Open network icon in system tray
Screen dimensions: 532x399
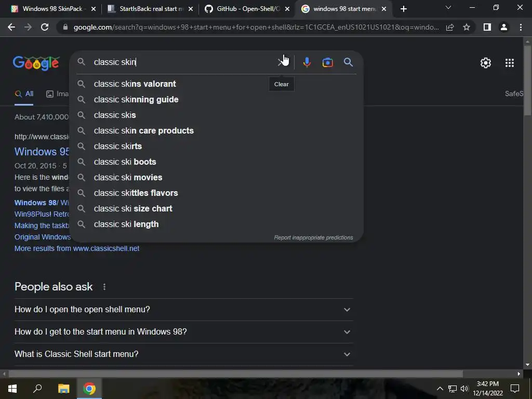(453, 389)
